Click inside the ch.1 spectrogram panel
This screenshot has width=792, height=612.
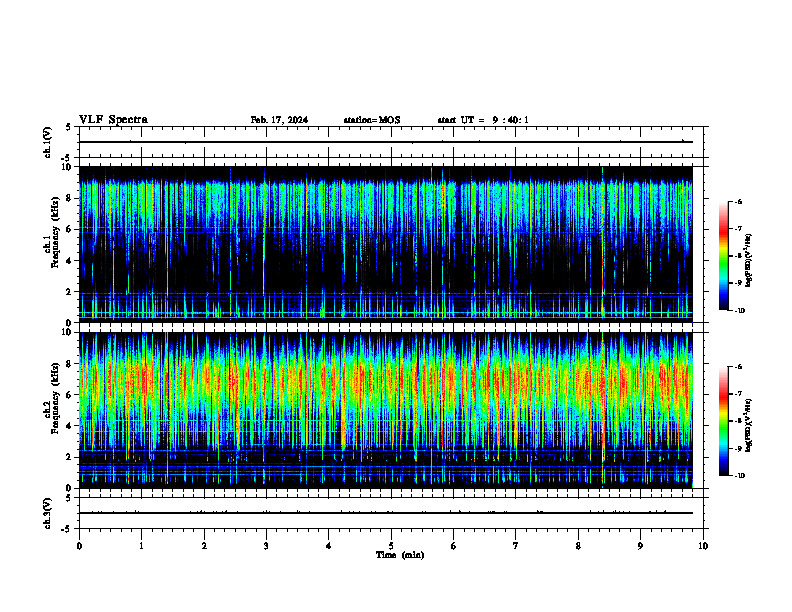(386, 244)
